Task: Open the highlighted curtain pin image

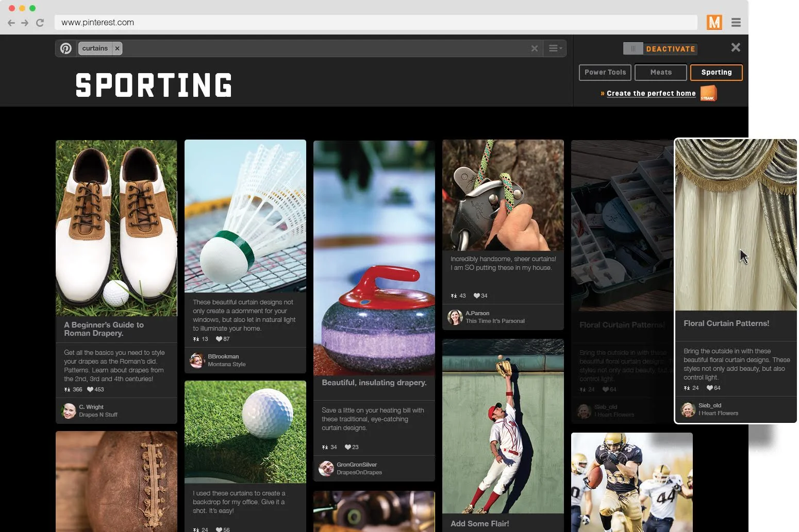Action: [x=736, y=225]
